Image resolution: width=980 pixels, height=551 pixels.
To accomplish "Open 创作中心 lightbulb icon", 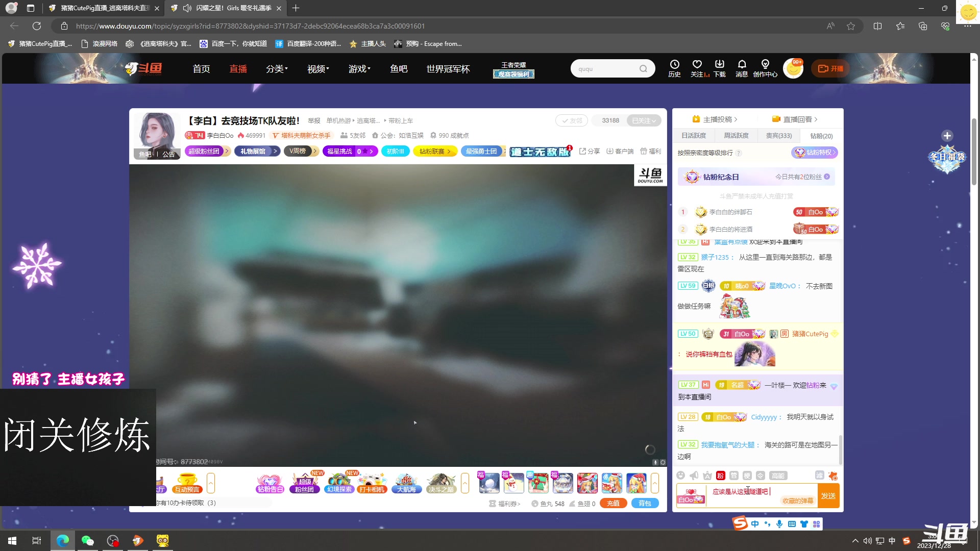I will pos(765,68).
